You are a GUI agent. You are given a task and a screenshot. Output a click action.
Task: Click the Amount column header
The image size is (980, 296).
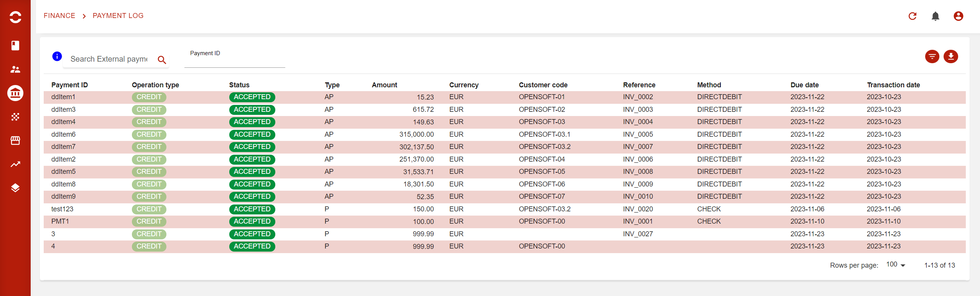(384, 85)
